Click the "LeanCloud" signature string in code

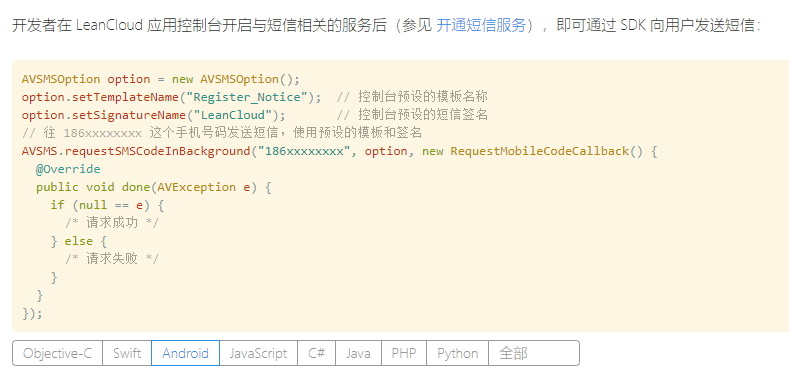pos(232,115)
